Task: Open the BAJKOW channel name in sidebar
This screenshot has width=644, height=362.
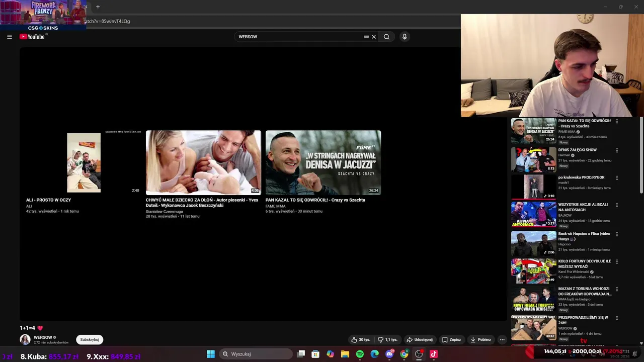Action: pos(565,215)
